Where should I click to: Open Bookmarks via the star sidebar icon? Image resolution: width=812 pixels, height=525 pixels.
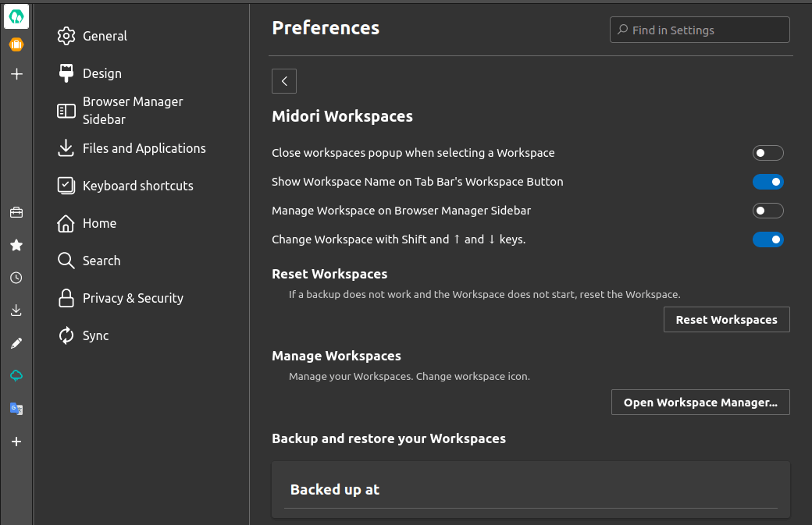[16, 245]
